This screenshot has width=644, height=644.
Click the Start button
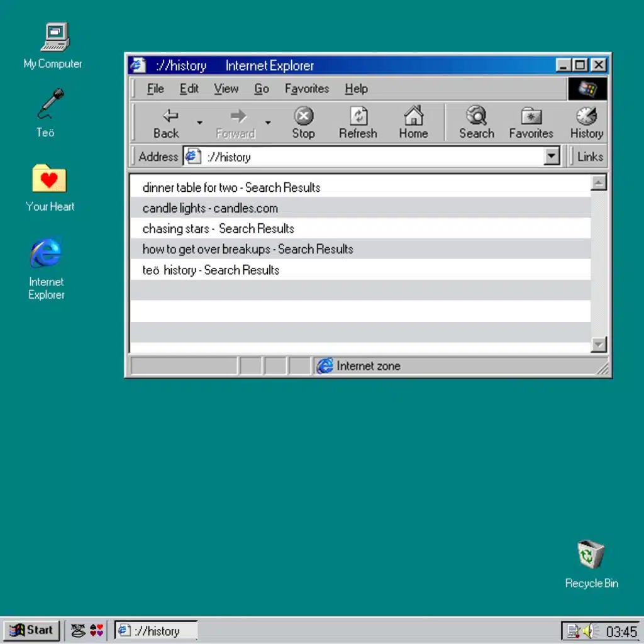click(x=32, y=630)
